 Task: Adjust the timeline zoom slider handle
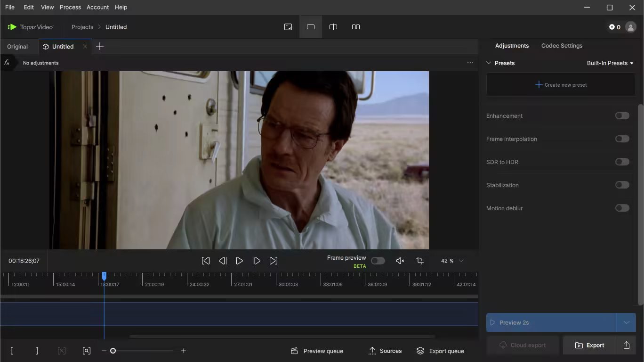pos(113,351)
